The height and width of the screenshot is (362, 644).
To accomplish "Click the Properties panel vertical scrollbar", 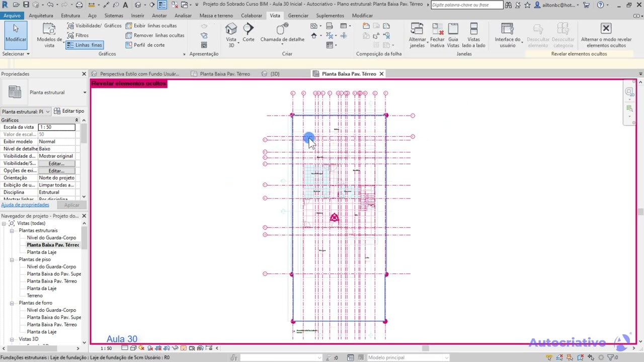I will (x=84, y=133).
